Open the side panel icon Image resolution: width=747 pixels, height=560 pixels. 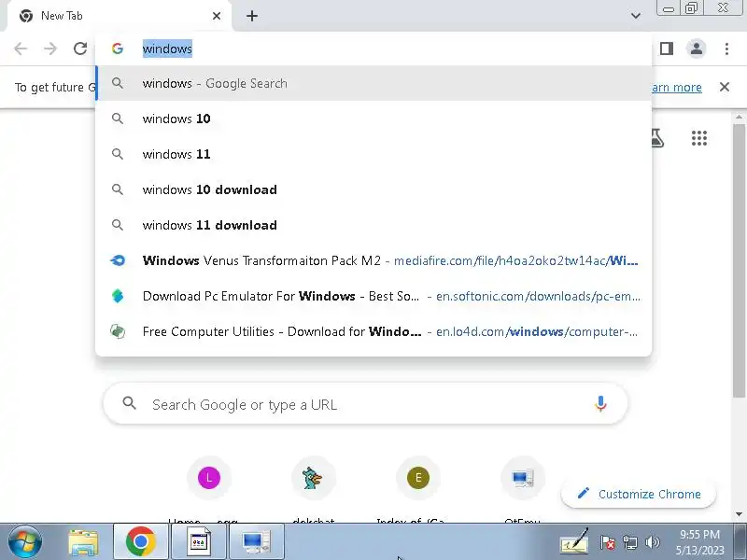pos(667,49)
